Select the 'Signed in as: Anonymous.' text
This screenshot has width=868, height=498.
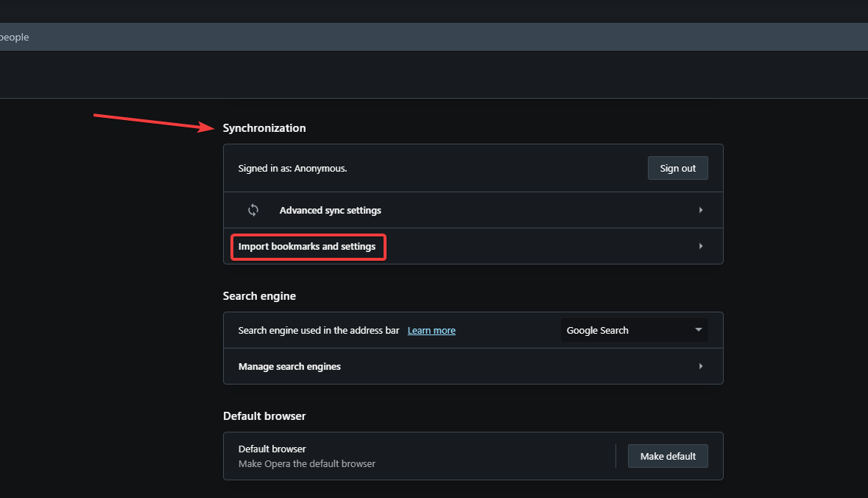(x=292, y=169)
